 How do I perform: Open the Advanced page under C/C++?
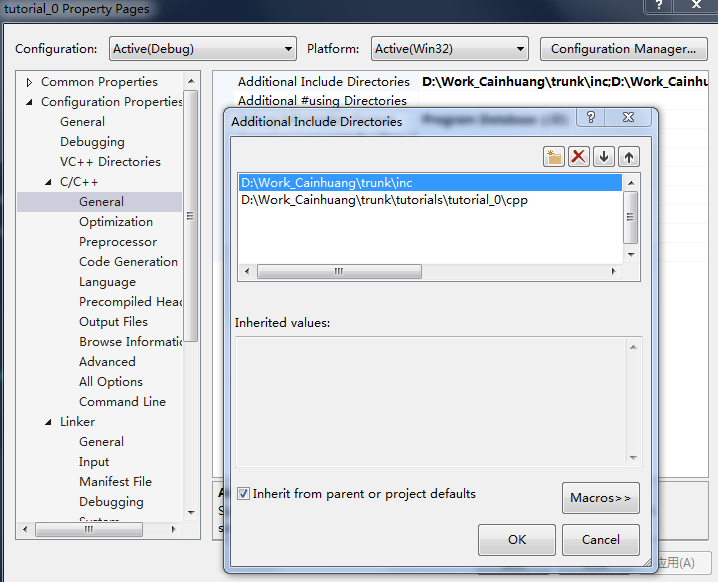(107, 362)
